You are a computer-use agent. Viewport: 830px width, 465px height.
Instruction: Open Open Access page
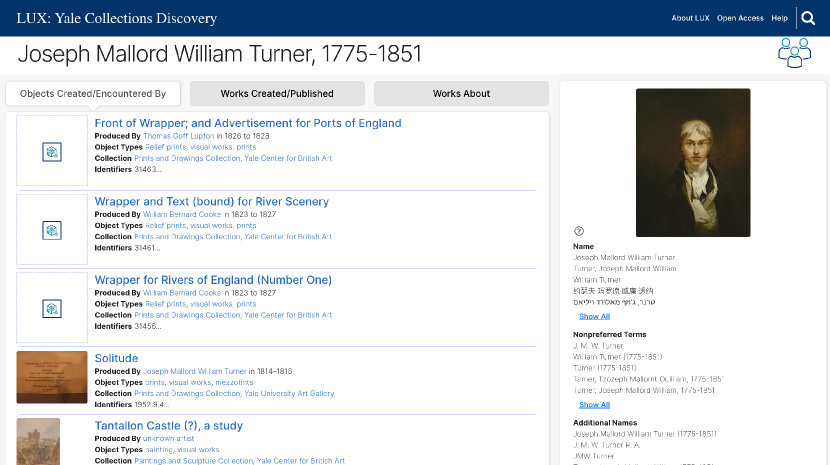[x=740, y=18]
